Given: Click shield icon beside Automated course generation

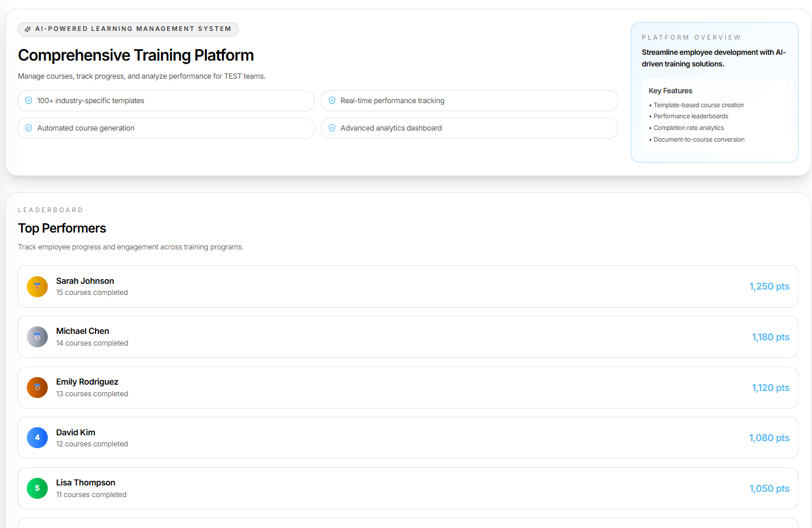Looking at the screenshot, I should [x=29, y=128].
